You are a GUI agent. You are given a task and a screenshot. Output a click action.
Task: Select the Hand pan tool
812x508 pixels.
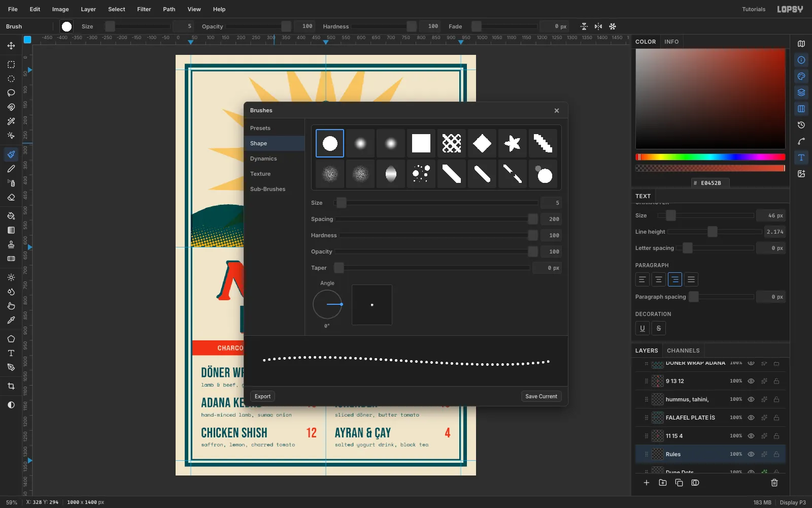pyautogui.click(x=11, y=306)
